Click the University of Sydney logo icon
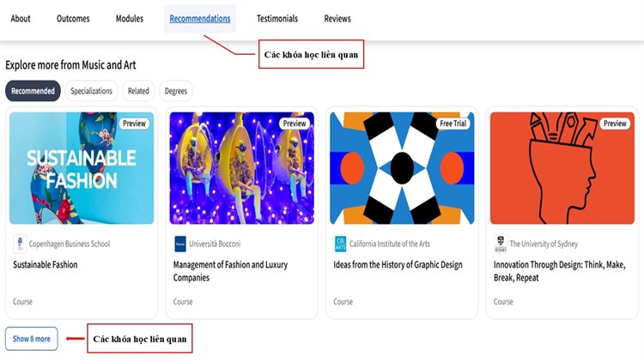Screen dimensions: 644x362 pos(501,244)
